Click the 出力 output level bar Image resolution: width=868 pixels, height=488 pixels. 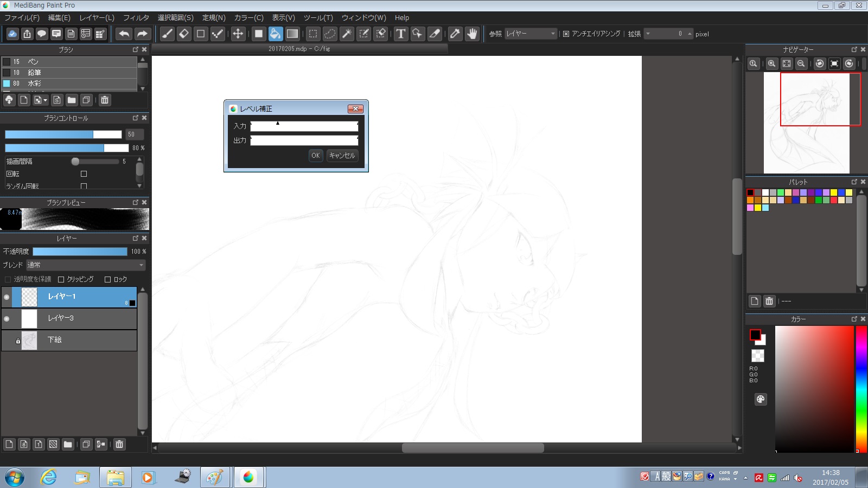coord(304,140)
